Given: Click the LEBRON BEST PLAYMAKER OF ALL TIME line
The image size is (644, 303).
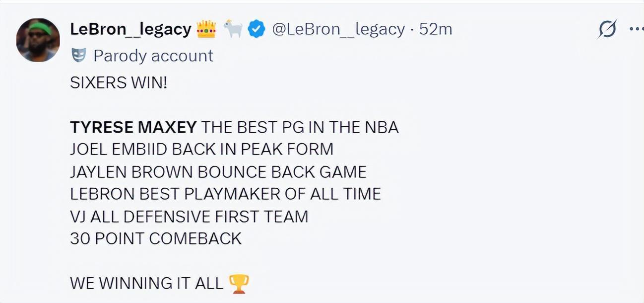Looking at the screenshot, I should pos(226,194).
